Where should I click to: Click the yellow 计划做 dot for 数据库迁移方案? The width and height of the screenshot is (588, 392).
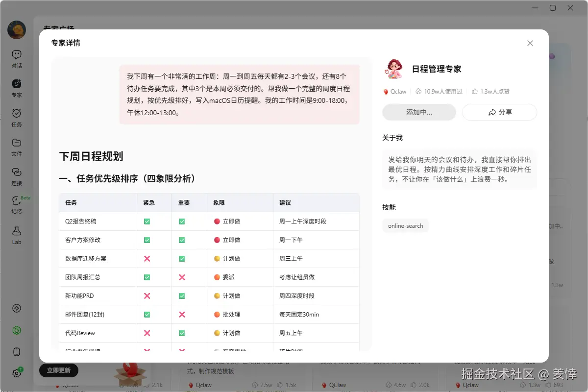217,259
